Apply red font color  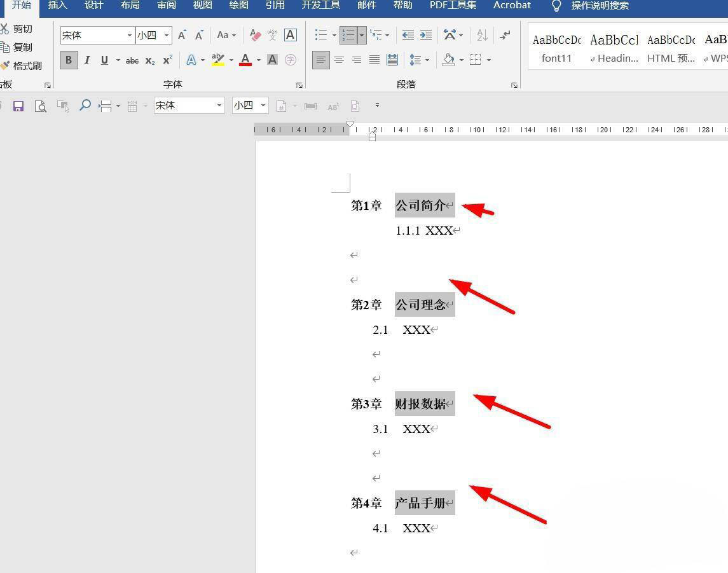pos(245,60)
